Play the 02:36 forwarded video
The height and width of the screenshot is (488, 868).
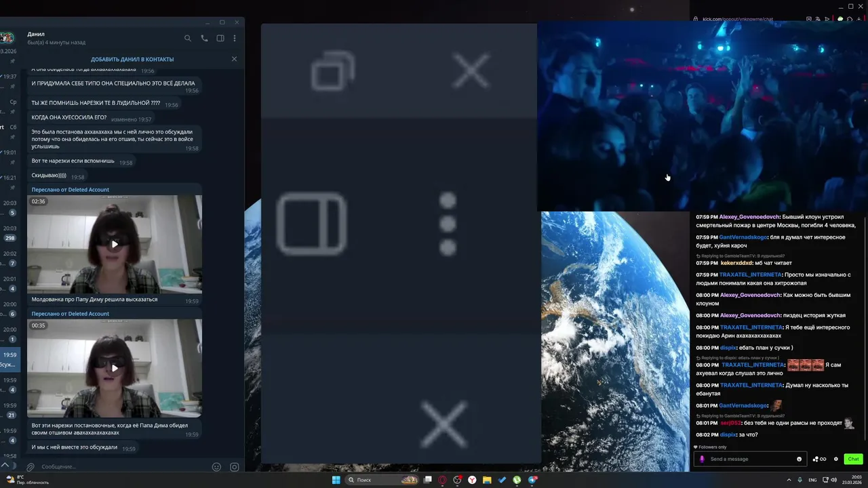tap(115, 244)
